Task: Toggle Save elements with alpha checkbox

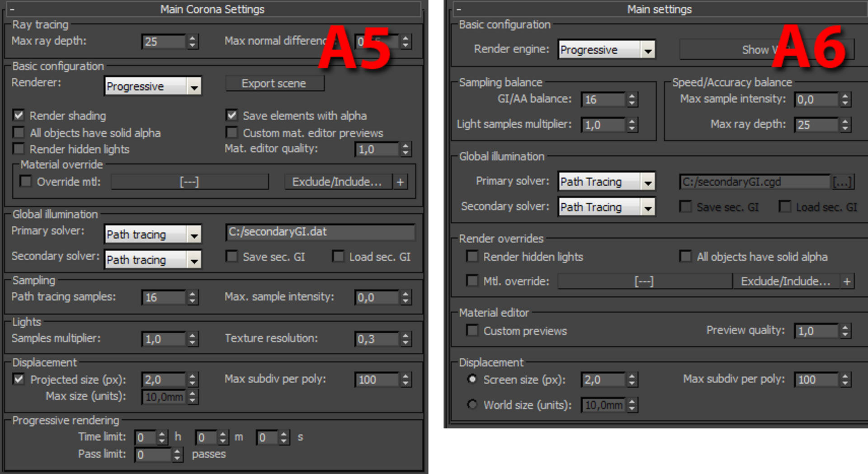Action: coord(231,115)
